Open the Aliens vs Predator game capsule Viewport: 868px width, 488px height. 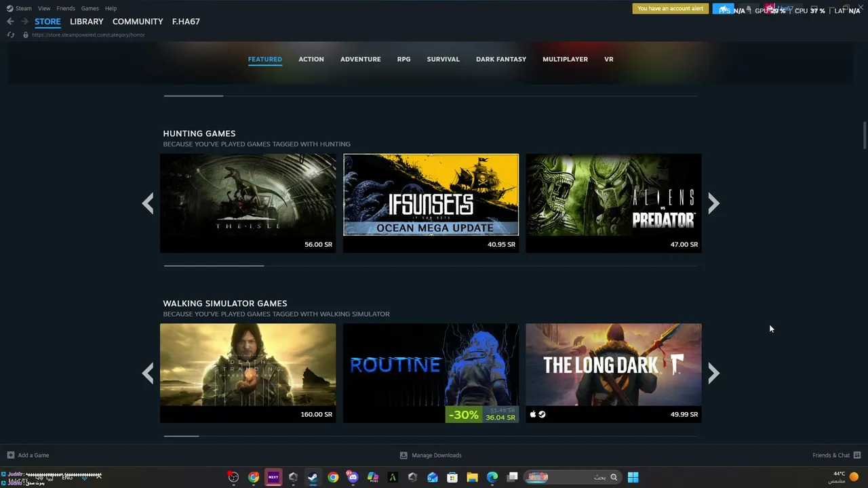pos(614,203)
